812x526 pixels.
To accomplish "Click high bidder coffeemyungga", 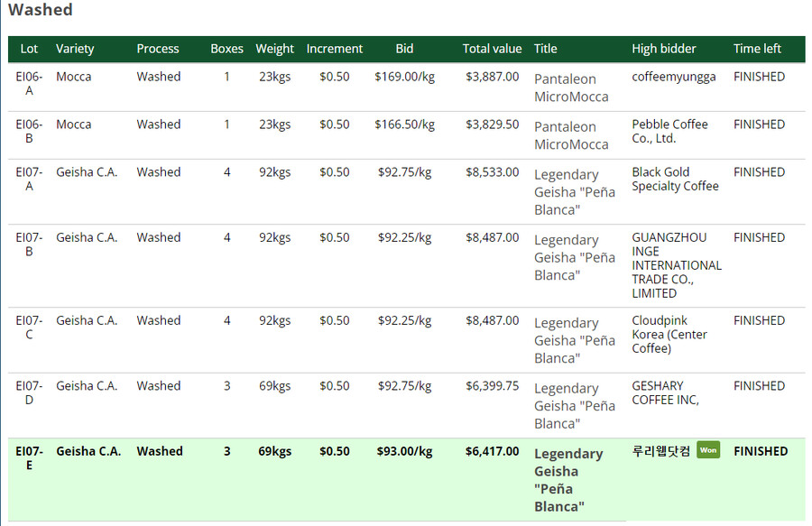I will point(673,77).
